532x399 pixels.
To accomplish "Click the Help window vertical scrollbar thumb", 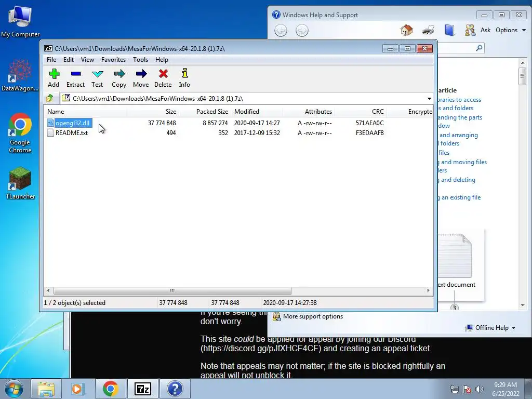I will [x=522, y=77].
